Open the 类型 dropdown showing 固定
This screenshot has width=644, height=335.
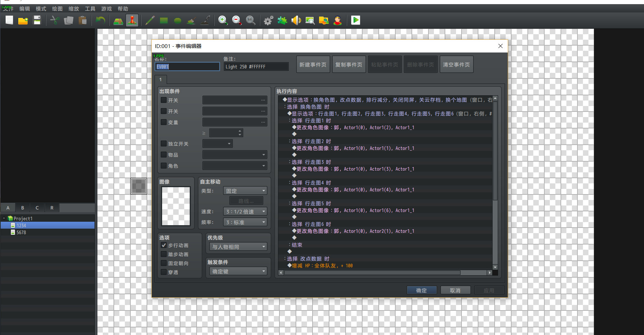point(245,191)
